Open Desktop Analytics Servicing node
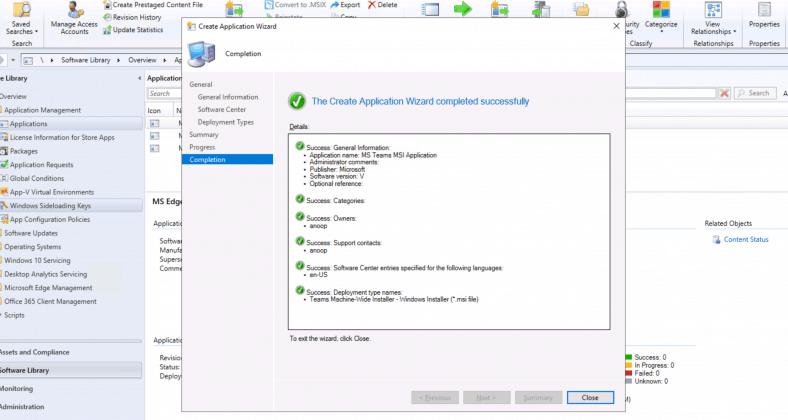Image resolution: width=788 pixels, height=420 pixels. pyautogui.click(x=45, y=274)
